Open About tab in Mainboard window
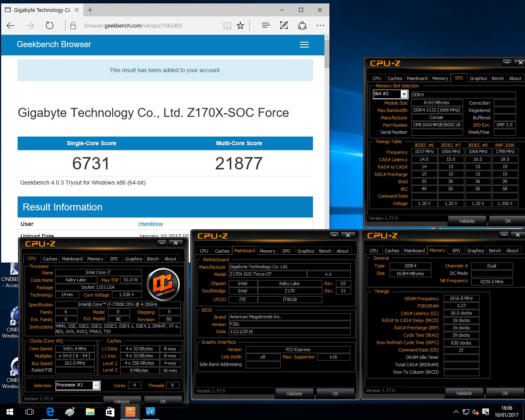Viewport: 525px width, 420px height. 342,251
